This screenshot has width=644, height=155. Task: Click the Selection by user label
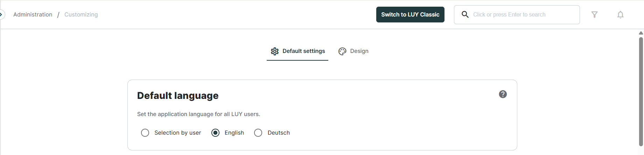coord(177,133)
